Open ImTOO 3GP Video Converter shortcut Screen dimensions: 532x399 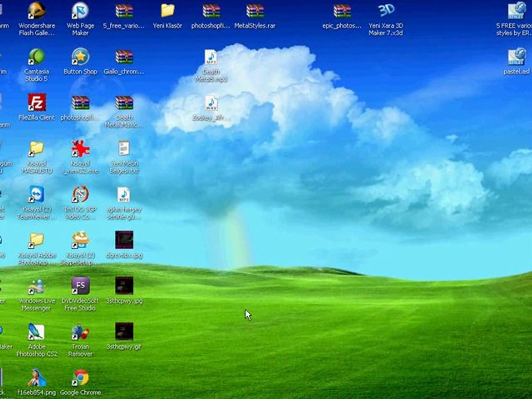[x=80, y=195]
